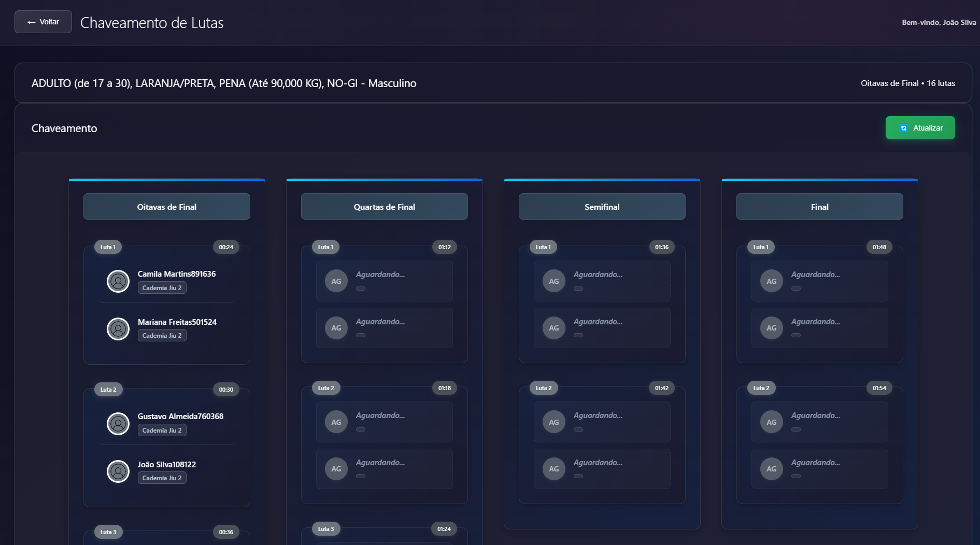Open the Semifinal column header
Viewport: 980px width, 545px height.
(602, 207)
